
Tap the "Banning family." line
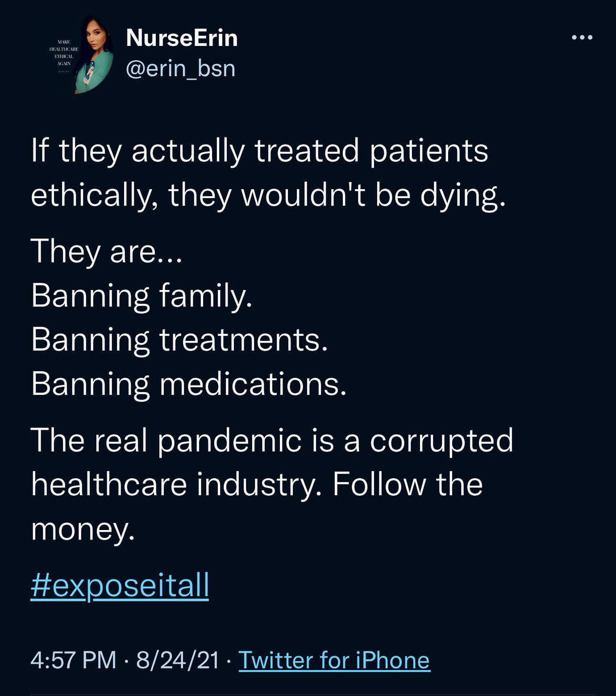pyautogui.click(x=142, y=295)
